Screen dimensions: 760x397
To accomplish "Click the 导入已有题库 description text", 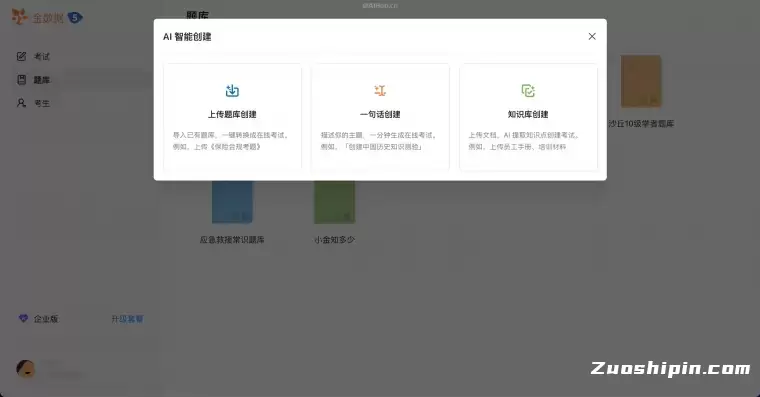I will click(231, 141).
